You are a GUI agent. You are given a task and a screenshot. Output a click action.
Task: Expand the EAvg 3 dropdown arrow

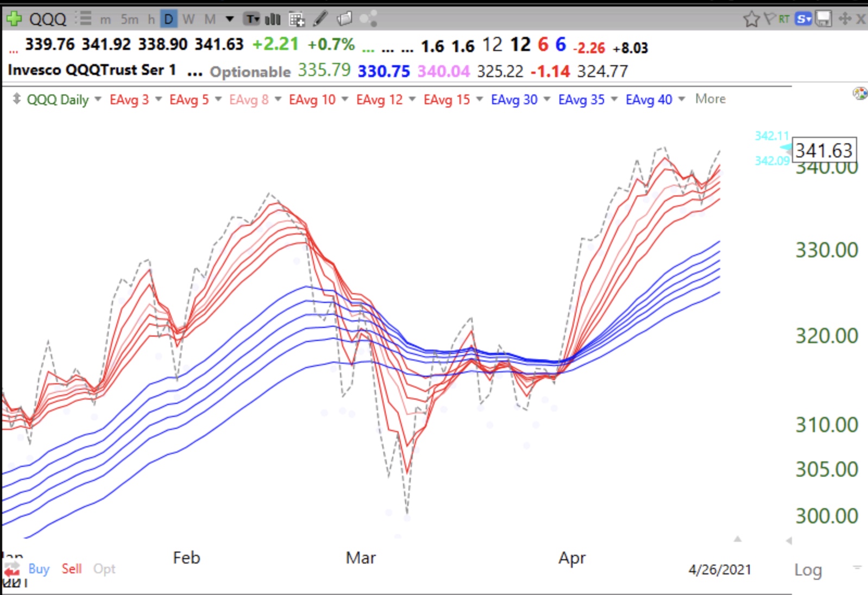click(159, 99)
